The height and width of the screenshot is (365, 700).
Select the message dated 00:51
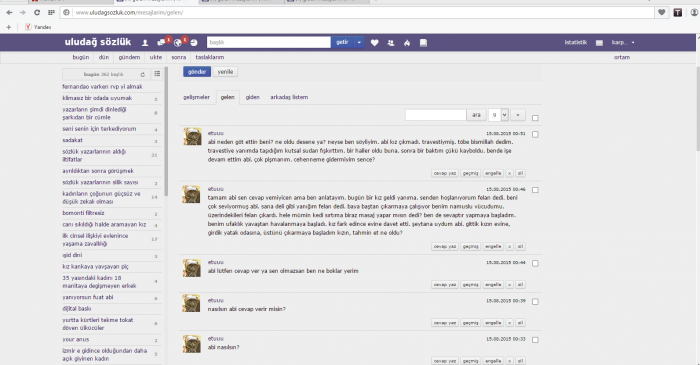tap(535, 134)
